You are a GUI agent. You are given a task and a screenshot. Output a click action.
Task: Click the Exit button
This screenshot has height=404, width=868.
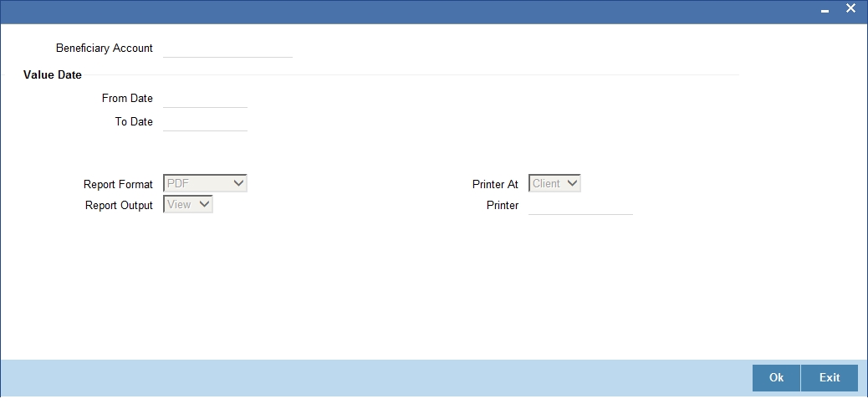[x=830, y=377]
